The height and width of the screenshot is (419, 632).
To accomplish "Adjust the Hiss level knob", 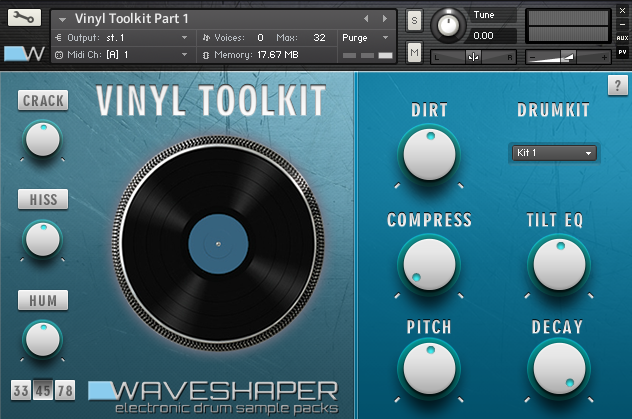I will (43, 239).
